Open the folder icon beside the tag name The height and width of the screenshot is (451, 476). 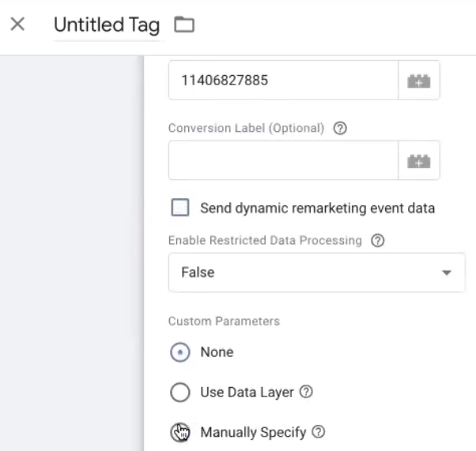pos(183,25)
